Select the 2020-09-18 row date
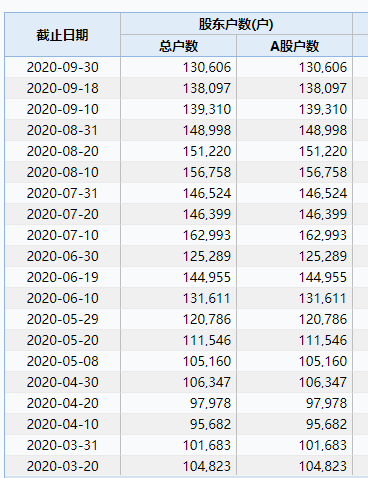 (x=63, y=88)
